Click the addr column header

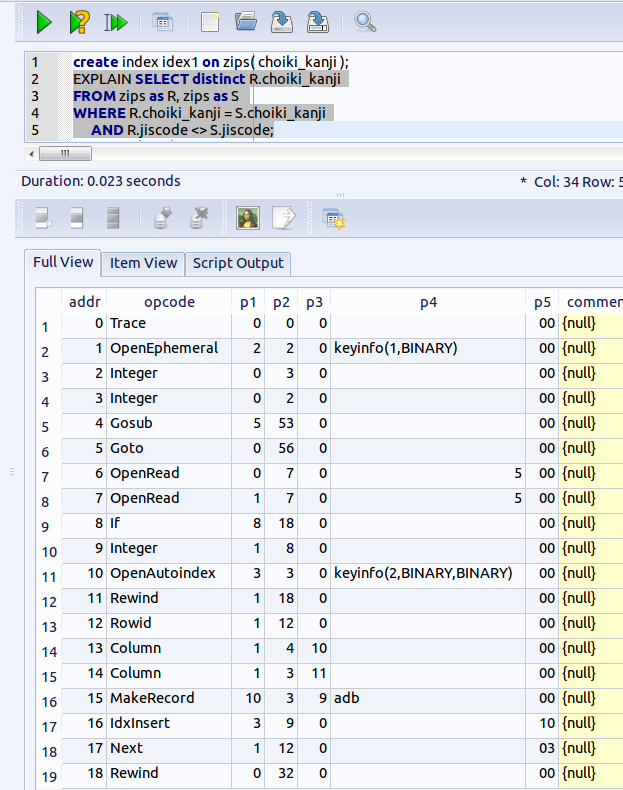[x=84, y=302]
